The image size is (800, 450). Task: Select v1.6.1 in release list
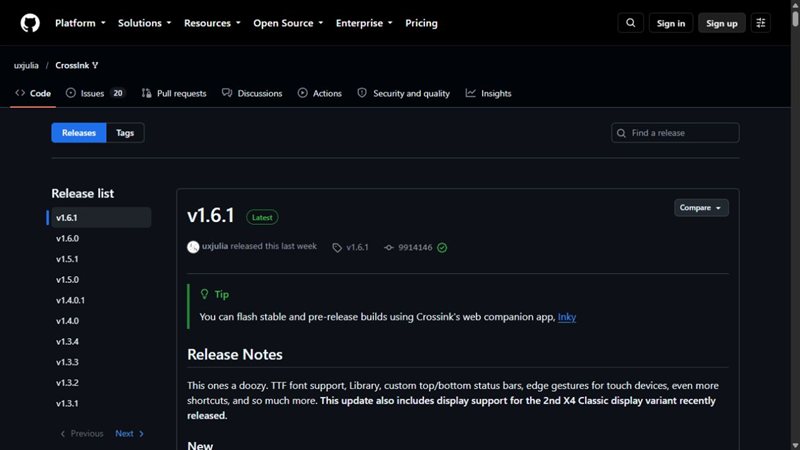(101, 217)
